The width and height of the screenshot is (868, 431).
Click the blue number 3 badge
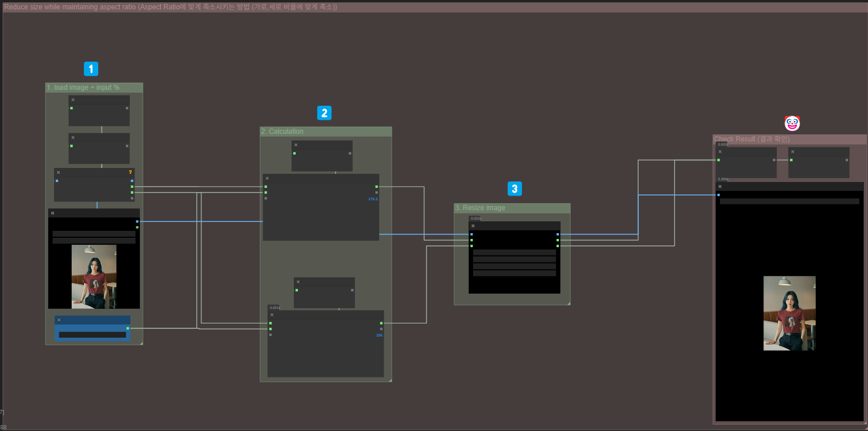(515, 188)
